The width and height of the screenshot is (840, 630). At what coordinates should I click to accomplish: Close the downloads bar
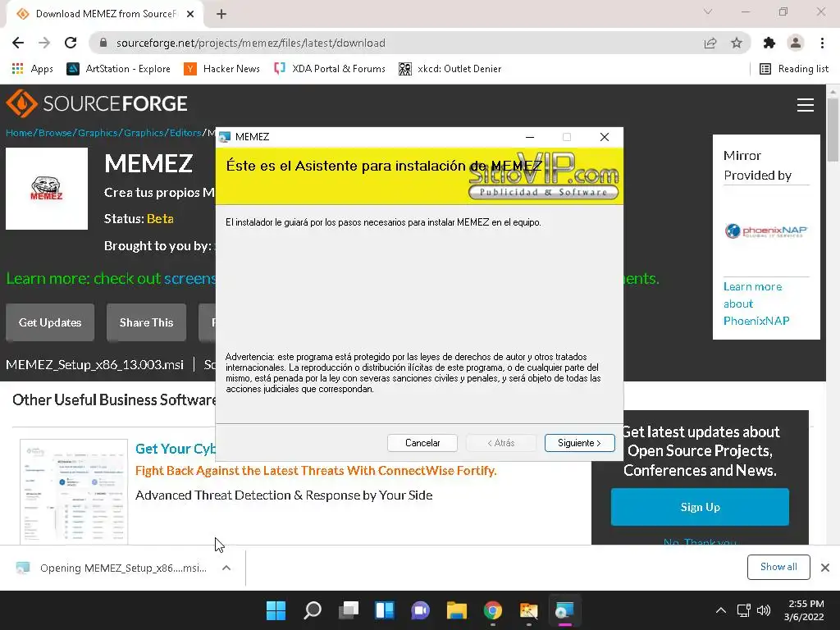(x=825, y=568)
